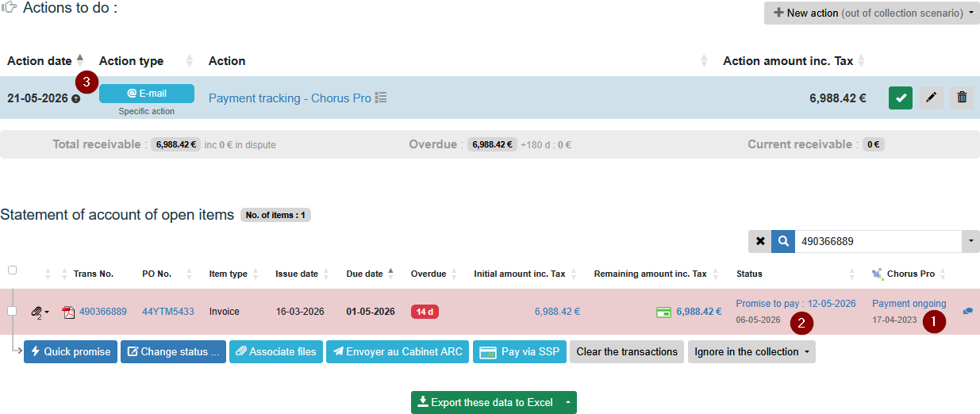Open the New action dropdown button
Image resolution: width=980 pixels, height=414 pixels.
pos(871,13)
